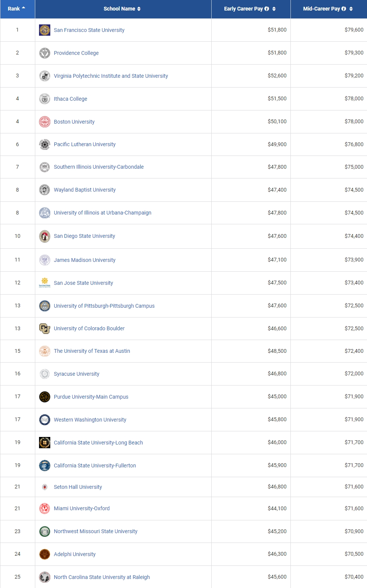Screen dimensions: 367x588
Task: Click the Boston University red seal icon
Action: coord(45,122)
